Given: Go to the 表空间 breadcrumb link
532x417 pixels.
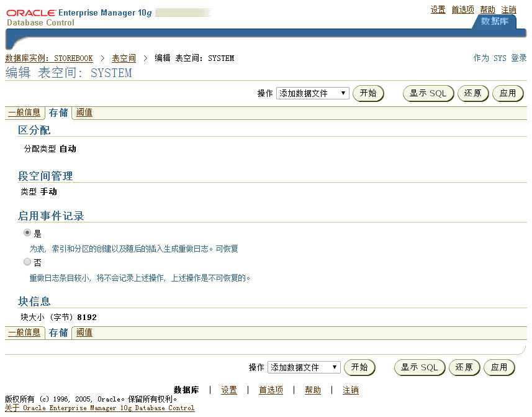Looking at the screenshot, I should pos(124,58).
